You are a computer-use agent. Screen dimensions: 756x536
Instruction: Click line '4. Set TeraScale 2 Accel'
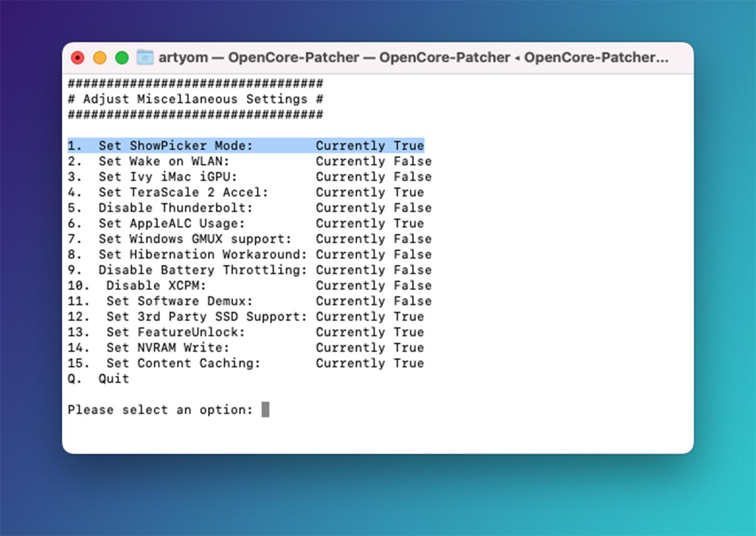click(246, 192)
